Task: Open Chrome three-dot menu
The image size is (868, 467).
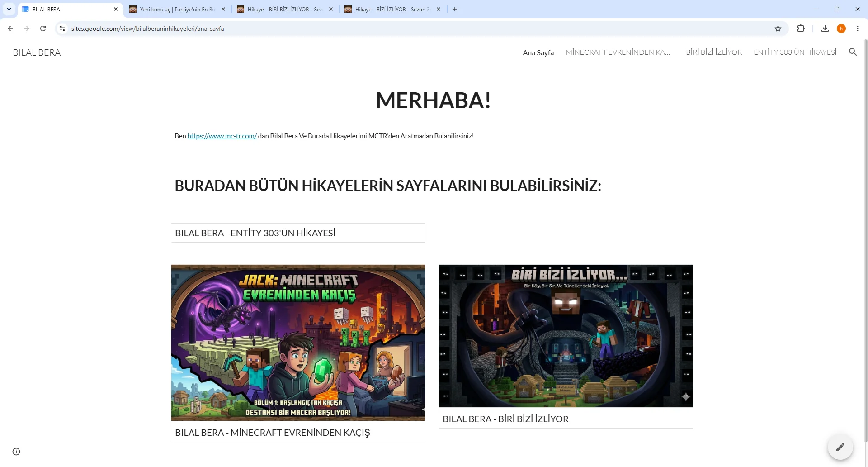Action: click(858, 29)
